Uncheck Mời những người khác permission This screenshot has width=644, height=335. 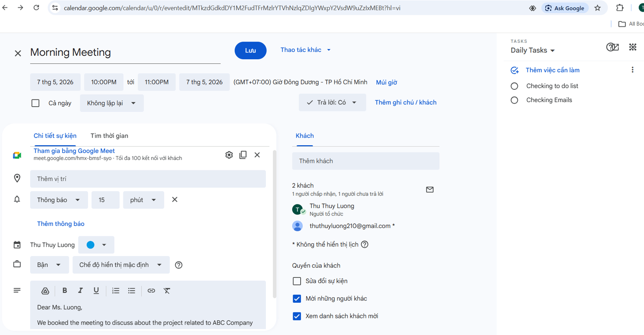click(297, 298)
